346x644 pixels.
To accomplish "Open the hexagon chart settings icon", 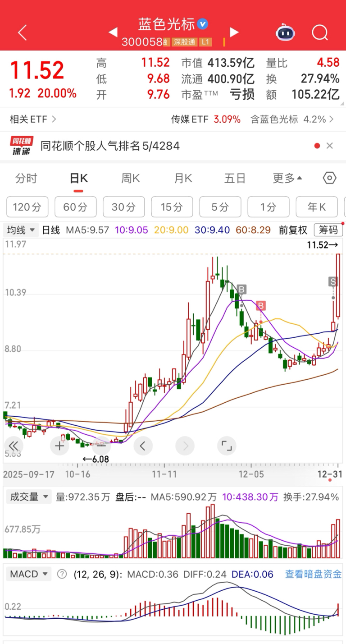I will (330, 178).
